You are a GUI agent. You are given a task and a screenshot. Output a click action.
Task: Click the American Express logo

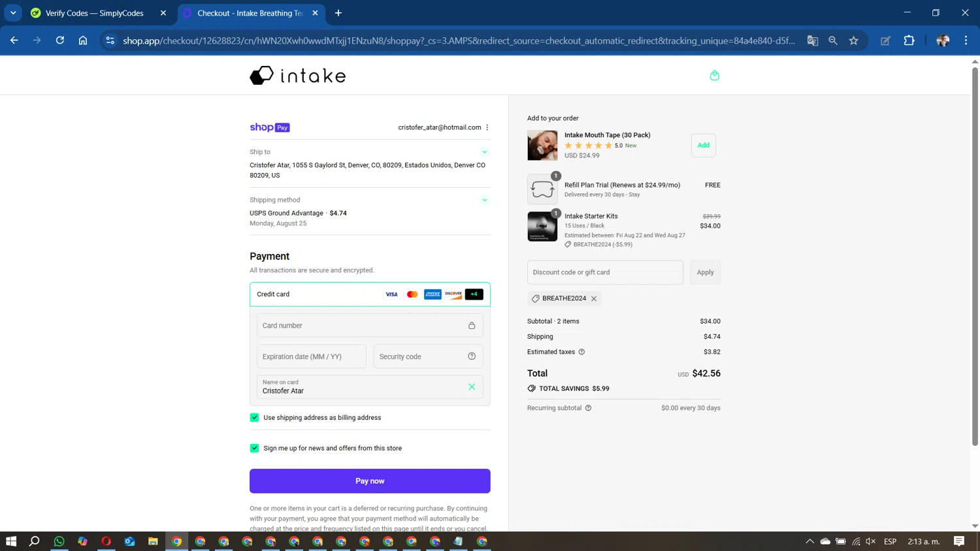coord(433,294)
